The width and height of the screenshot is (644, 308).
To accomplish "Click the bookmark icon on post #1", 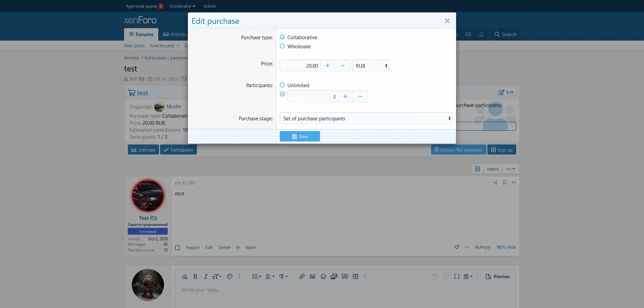I will (x=504, y=183).
